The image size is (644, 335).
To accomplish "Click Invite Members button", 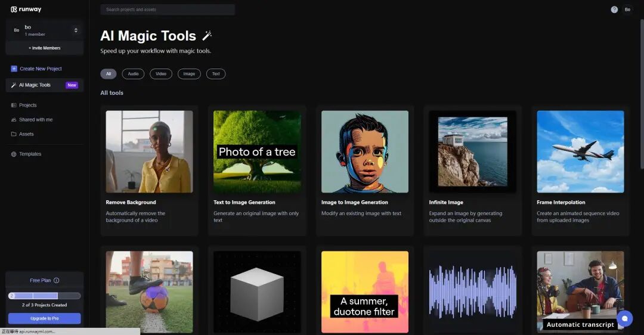I will point(44,48).
